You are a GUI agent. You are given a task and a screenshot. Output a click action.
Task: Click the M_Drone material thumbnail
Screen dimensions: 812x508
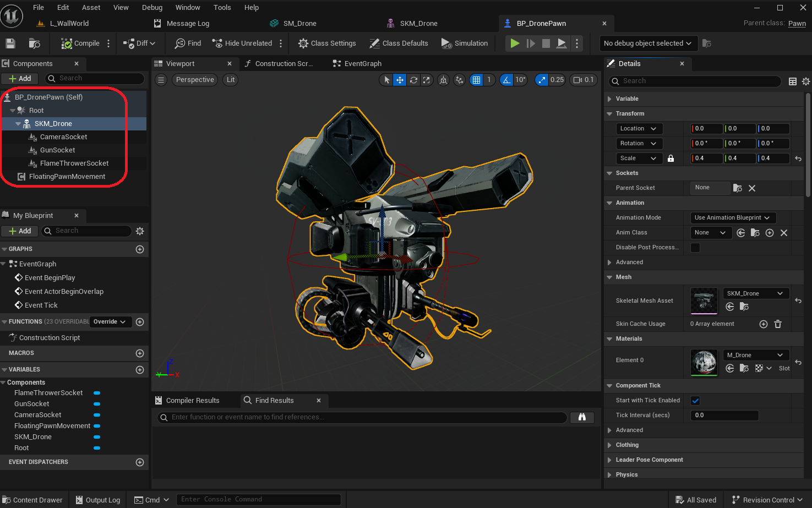pos(704,362)
